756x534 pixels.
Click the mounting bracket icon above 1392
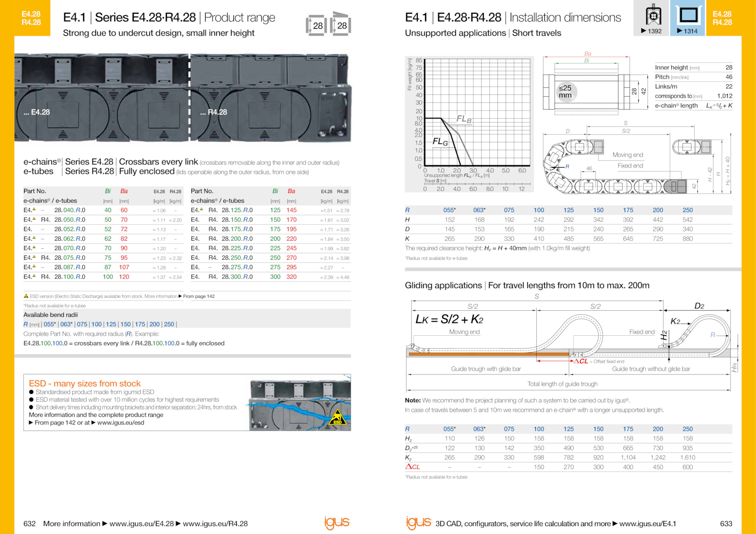pyautogui.click(x=653, y=15)
